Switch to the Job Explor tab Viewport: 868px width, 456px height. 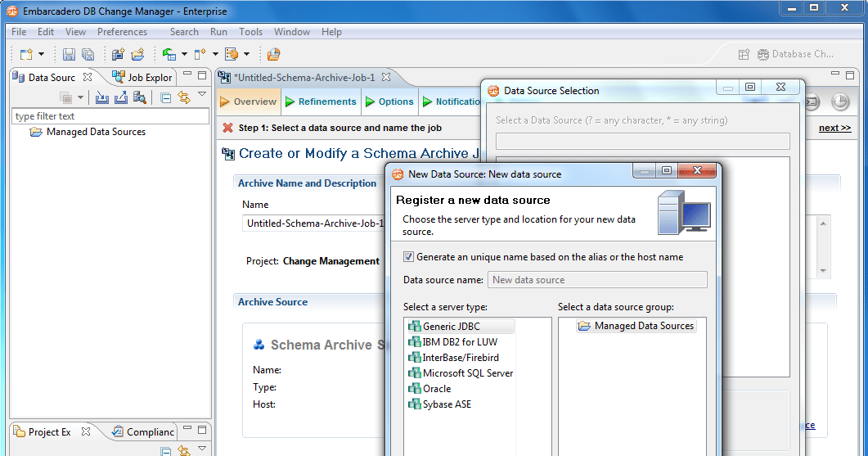click(142, 78)
